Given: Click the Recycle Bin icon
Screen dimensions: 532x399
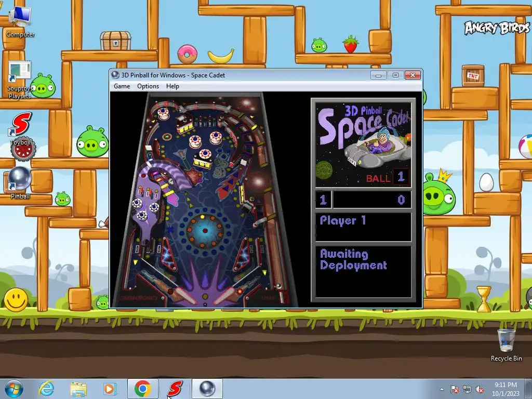Looking at the screenshot, I should click(x=506, y=345).
